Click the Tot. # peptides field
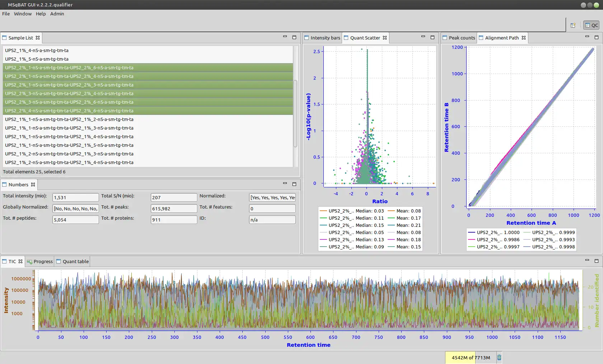The image size is (603, 364). [75, 220]
